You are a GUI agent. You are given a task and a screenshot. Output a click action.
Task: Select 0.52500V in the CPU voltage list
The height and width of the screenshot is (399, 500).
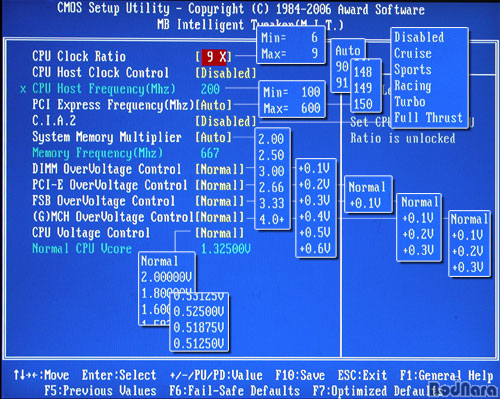point(199,311)
